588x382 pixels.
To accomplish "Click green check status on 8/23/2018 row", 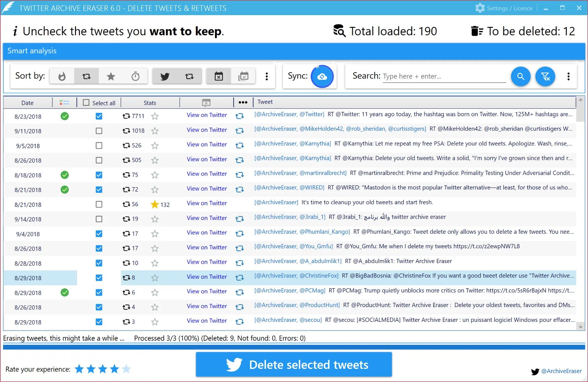I will pos(65,116).
